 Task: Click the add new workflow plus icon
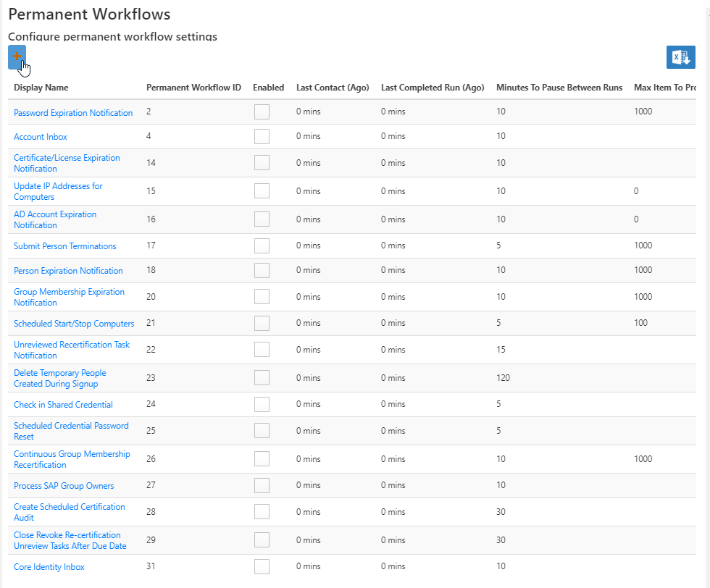point(17,56)
